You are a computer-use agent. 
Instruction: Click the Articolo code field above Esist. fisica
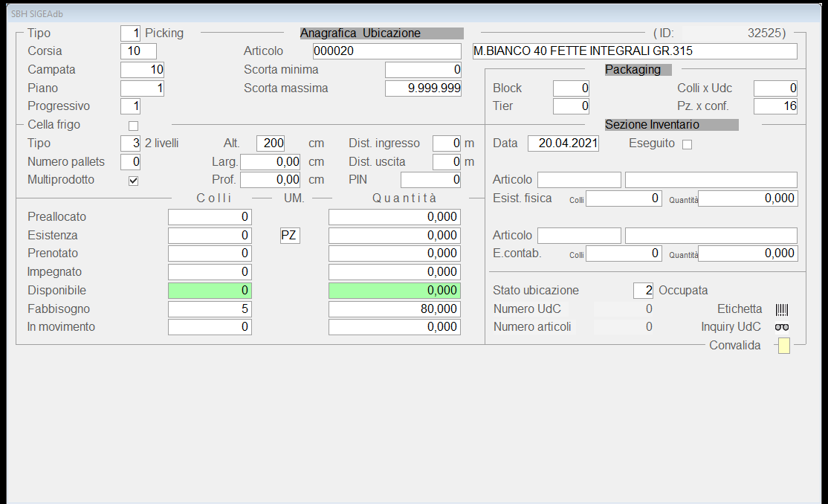tap(579, 180)
